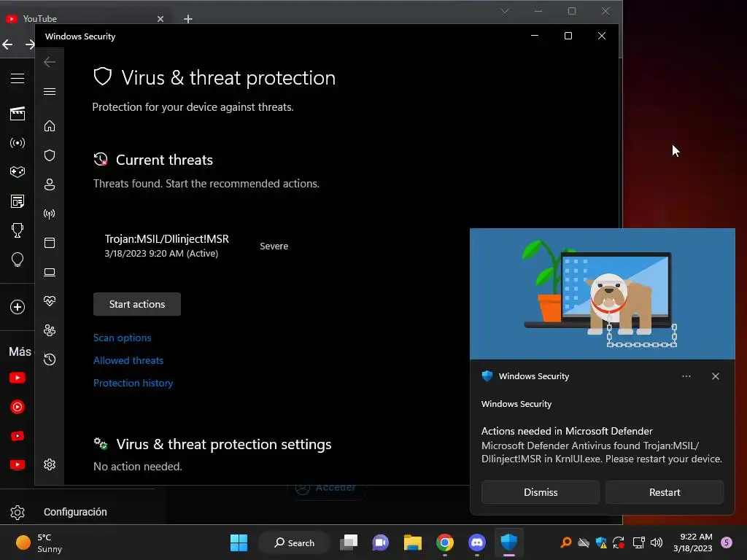Open File Explorer from taskbar
The image size is (747, 560).
(x=413, y=542)
